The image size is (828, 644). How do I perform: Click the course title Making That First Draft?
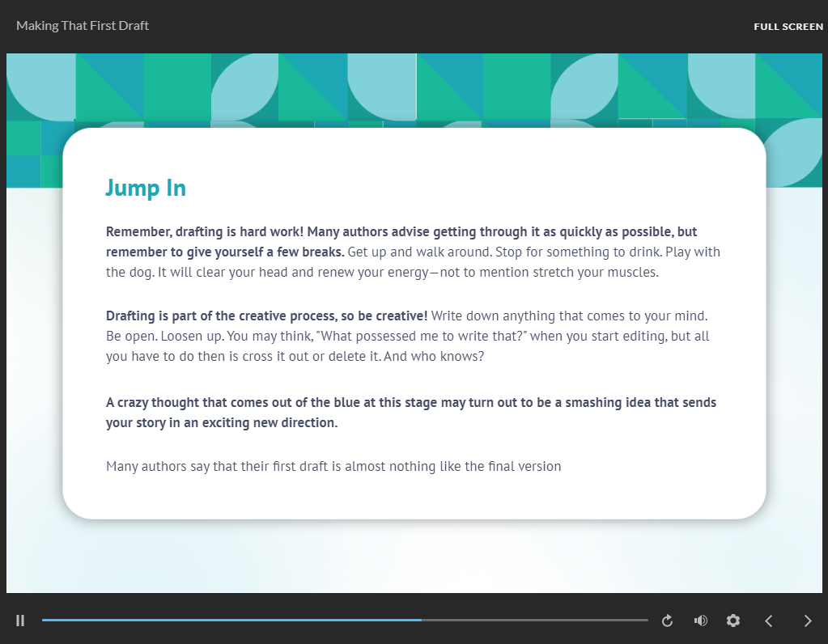point(83,25)
